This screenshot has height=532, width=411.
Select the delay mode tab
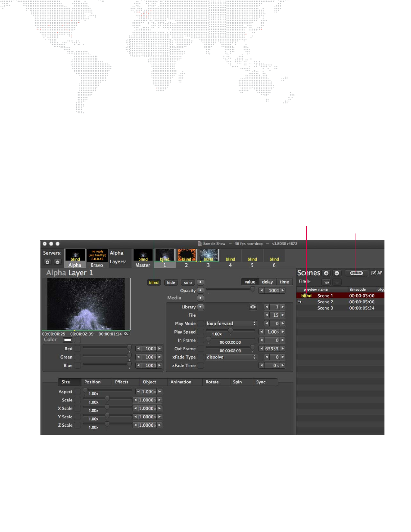tap(268, 282)
